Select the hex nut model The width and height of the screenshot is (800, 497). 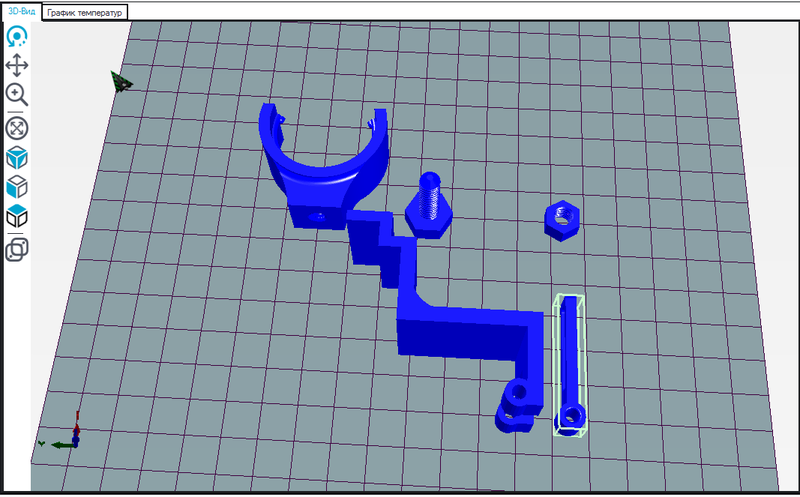[562, 219]
